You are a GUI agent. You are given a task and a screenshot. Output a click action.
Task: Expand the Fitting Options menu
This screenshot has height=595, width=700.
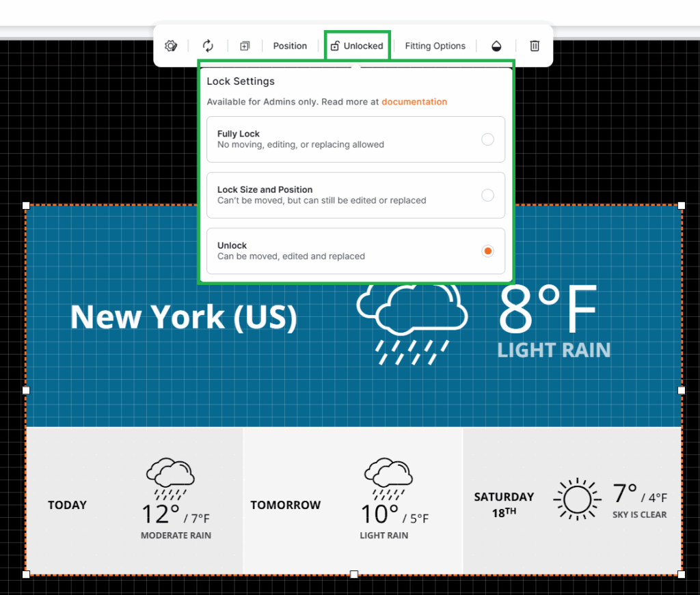435,46
